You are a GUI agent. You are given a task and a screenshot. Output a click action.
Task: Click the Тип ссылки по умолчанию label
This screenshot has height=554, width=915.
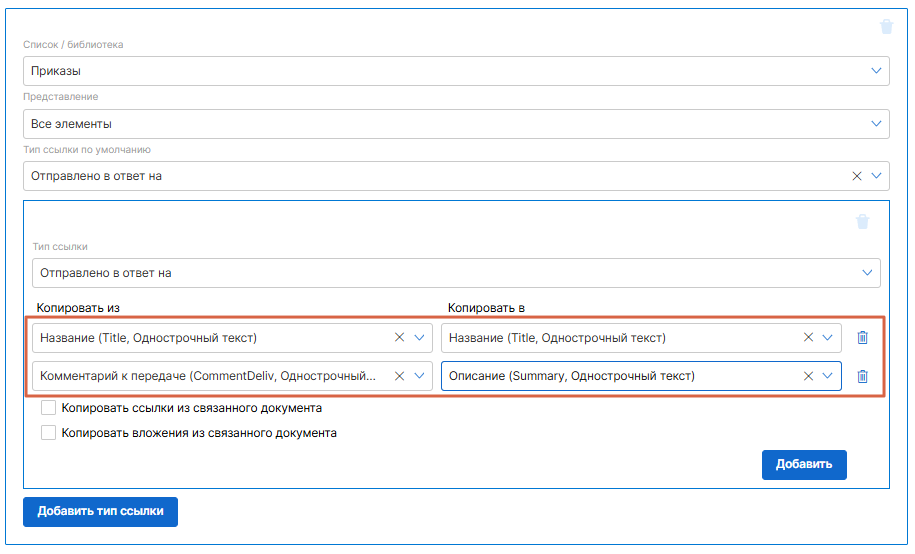click(x=87, y=149)
